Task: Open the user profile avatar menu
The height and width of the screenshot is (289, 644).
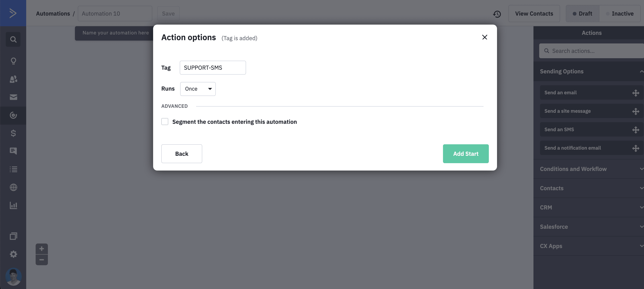Action: (14, 276)
